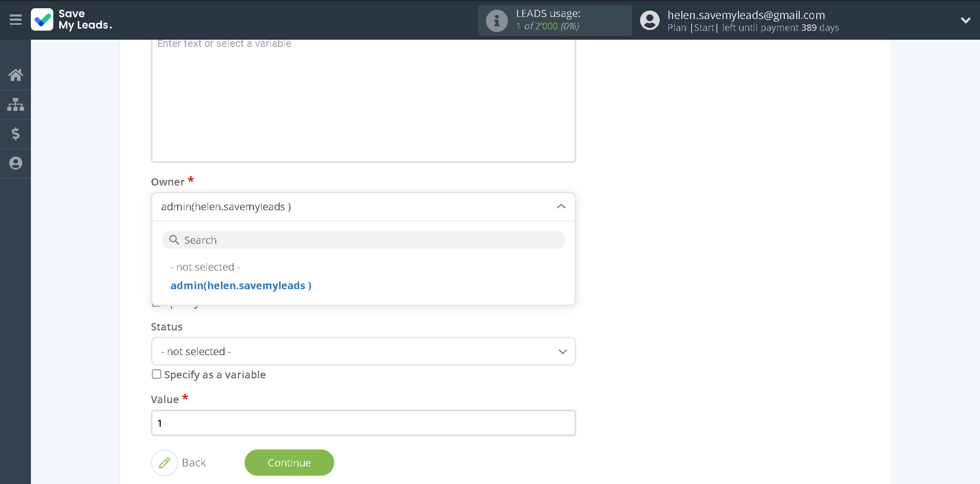Click the Owner search field

[x=364, y=240]
